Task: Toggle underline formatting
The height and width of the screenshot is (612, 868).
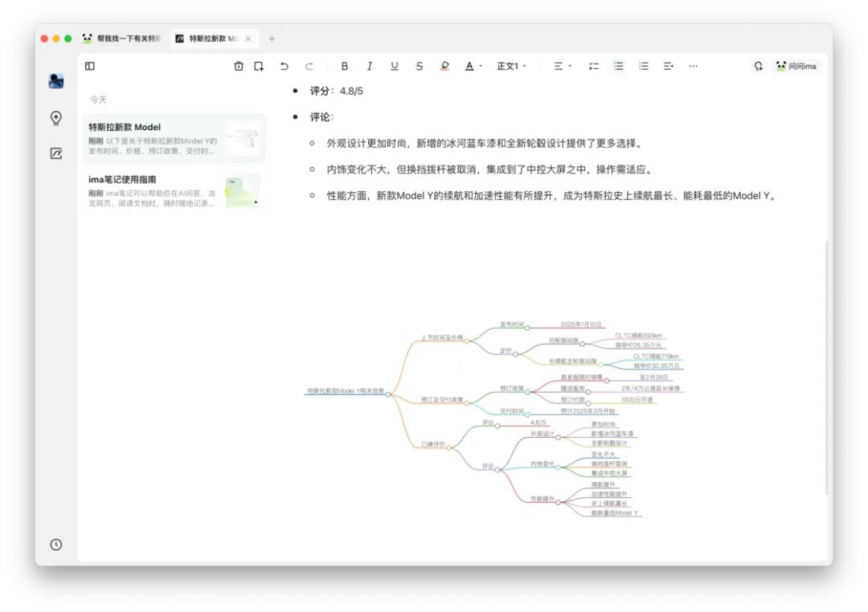Action: [394, 66]
